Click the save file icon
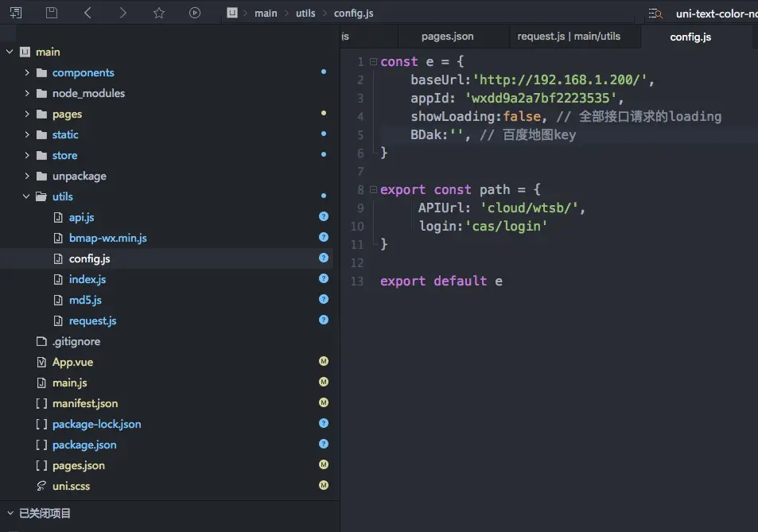758x532 pixels. [52, 13]
